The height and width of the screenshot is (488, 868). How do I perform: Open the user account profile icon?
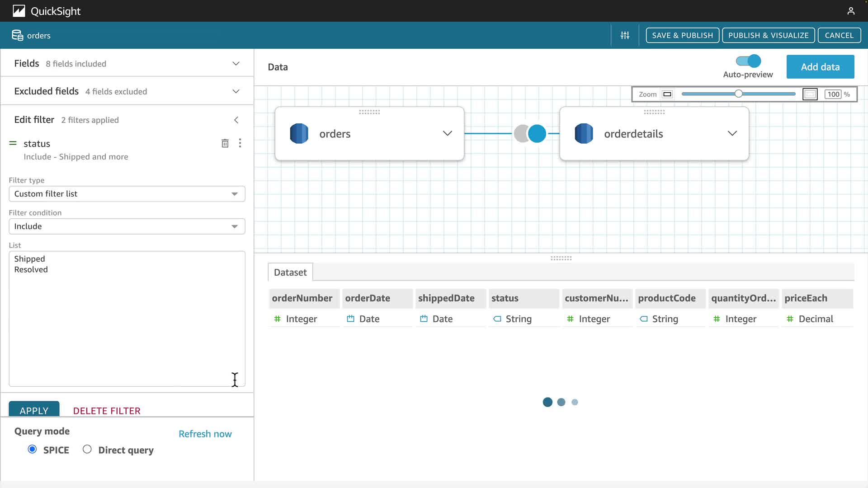click(x=851, y=11)
